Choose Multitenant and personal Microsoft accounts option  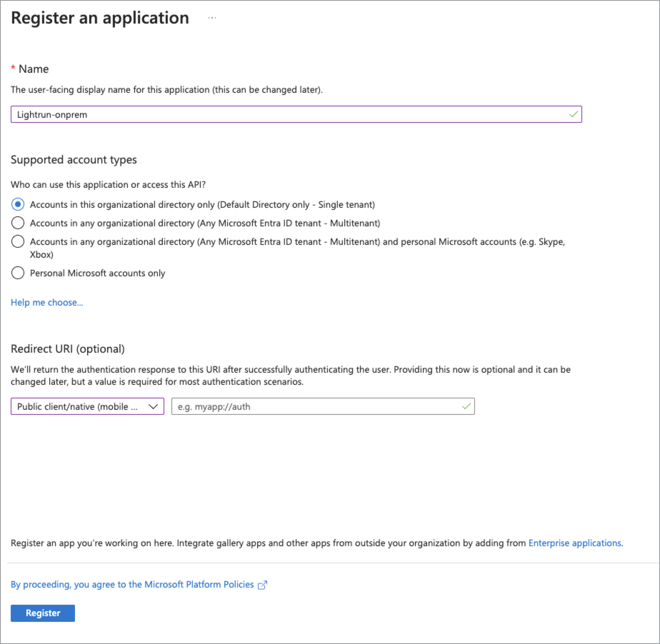click(18, 242)
